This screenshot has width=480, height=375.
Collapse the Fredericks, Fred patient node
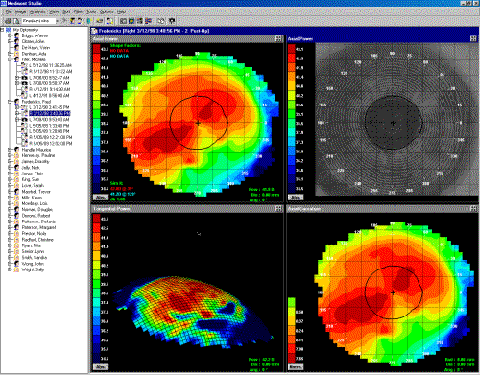click(10, 102)
